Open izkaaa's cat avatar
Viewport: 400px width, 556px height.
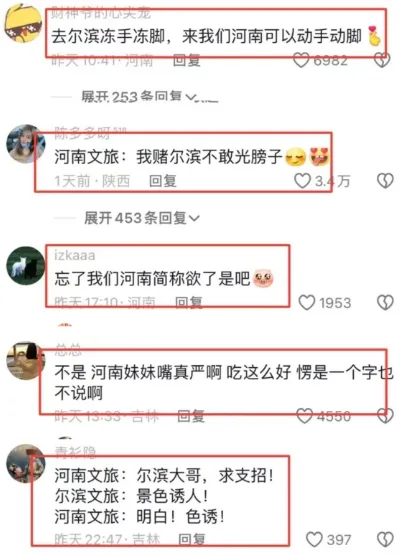(x=26, y=266)
